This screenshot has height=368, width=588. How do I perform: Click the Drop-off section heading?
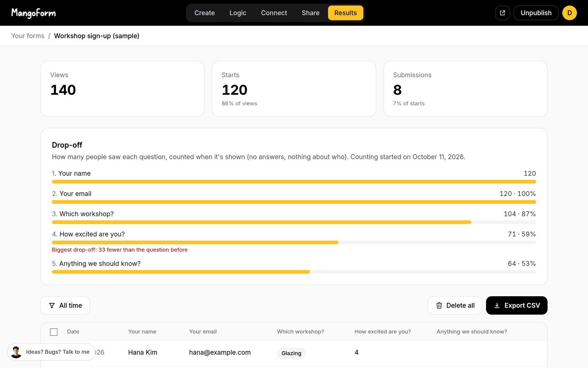click(x=67, y=145)
